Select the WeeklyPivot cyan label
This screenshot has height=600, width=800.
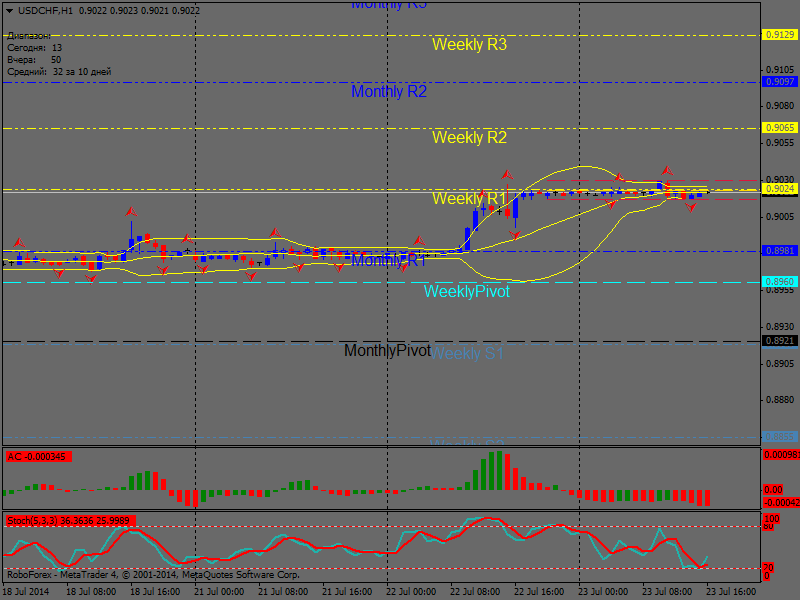(466, 292)
